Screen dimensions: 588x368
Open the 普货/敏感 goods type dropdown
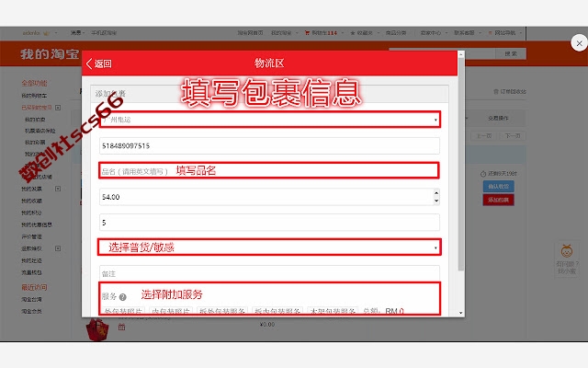pyautogui.click(x=269, y=247)
